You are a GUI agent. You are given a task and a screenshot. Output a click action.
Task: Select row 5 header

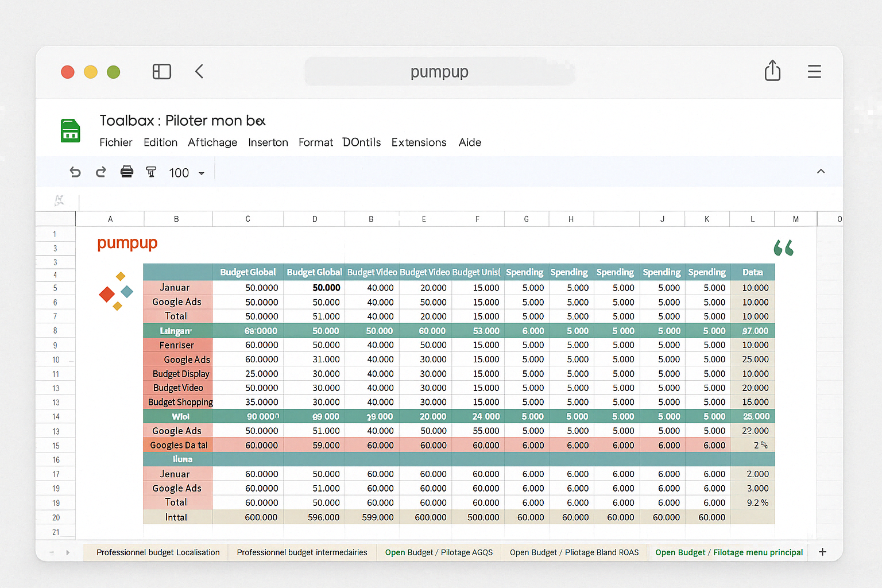pyautogui.click(x=55, y=288)
